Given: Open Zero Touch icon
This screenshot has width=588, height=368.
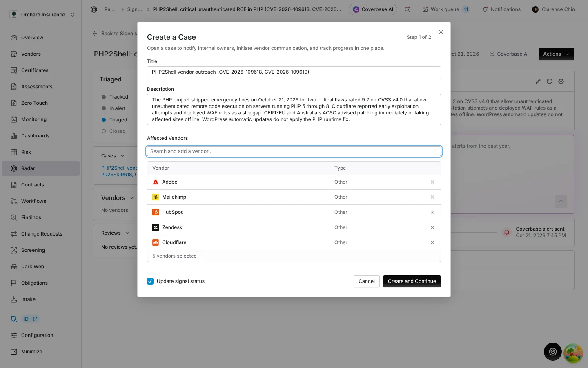Looking at the screenshot, I should click(14, 103).
